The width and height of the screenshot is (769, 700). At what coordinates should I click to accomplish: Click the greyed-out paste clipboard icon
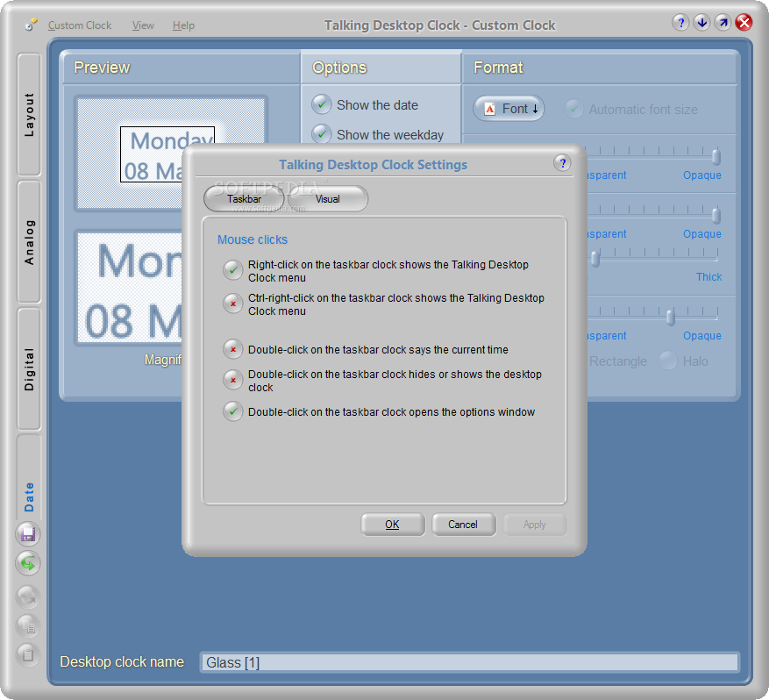pos(28,655)
